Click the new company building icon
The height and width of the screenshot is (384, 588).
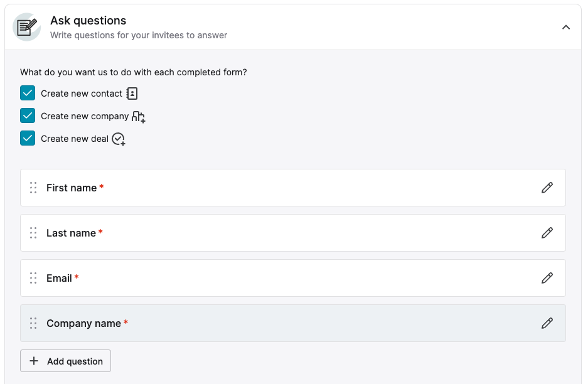(139, 117)
